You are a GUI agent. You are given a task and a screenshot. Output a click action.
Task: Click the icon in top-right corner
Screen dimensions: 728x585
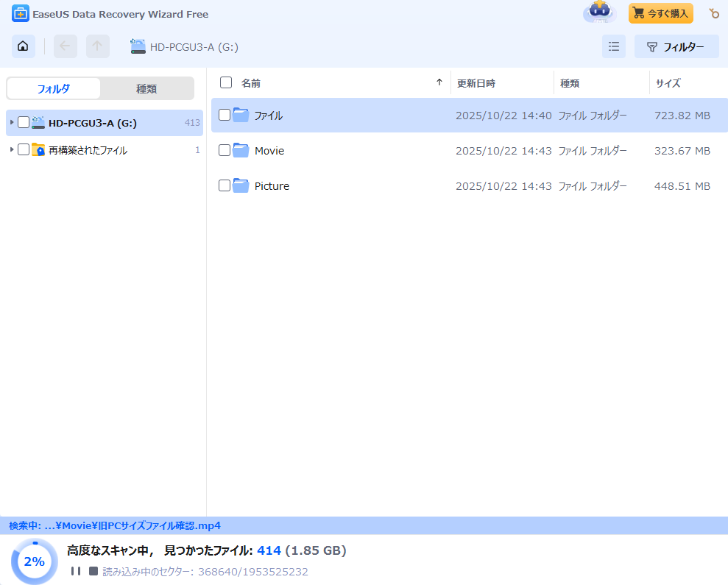click(713, 13)
